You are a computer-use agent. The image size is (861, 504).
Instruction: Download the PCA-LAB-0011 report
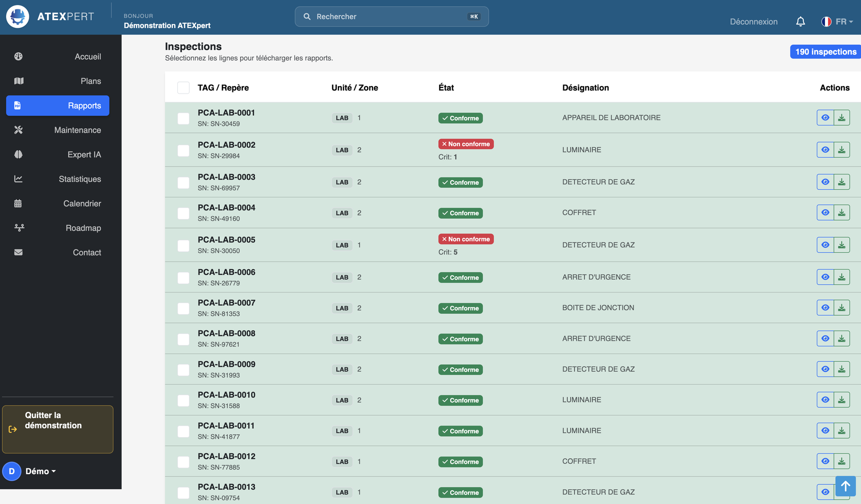point(841,431)
